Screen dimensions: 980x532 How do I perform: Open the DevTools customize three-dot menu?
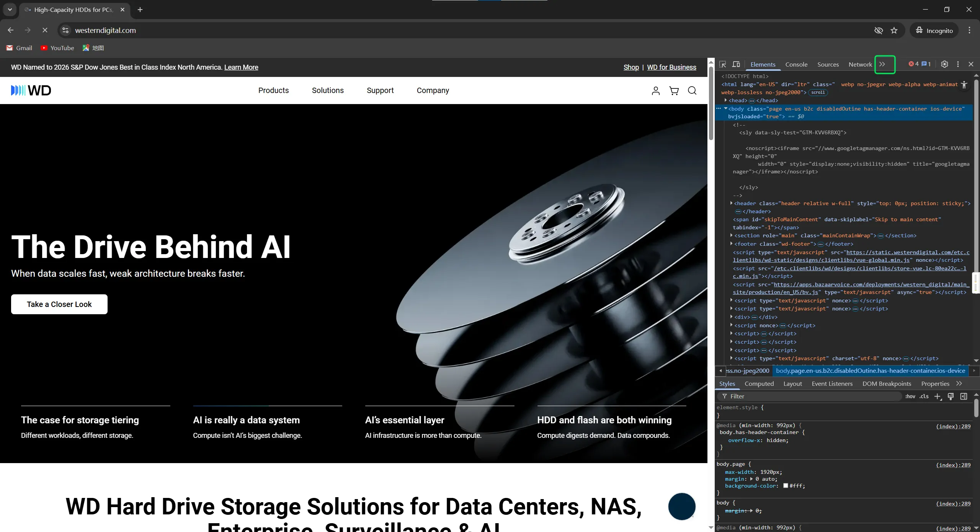(958, 64)
